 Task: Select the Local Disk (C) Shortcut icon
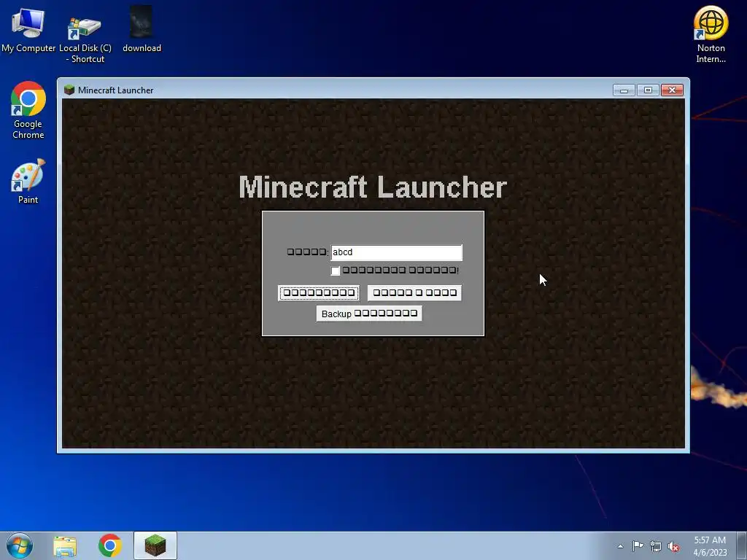click(85, 36)
